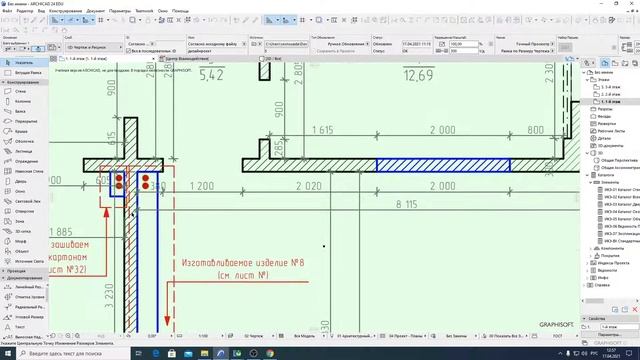Click the drawing scale 100,00 input field

463,44
